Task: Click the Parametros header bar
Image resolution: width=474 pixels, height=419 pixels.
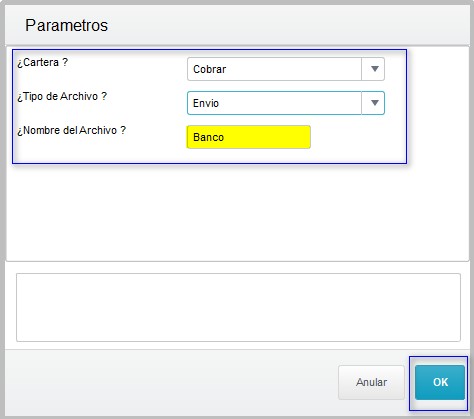Action: click(237, 25)
